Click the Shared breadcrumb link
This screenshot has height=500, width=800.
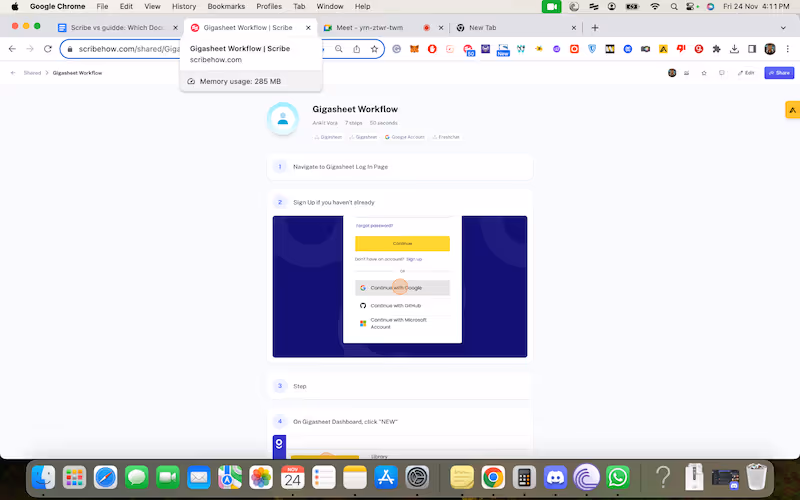tap(32, 73)
